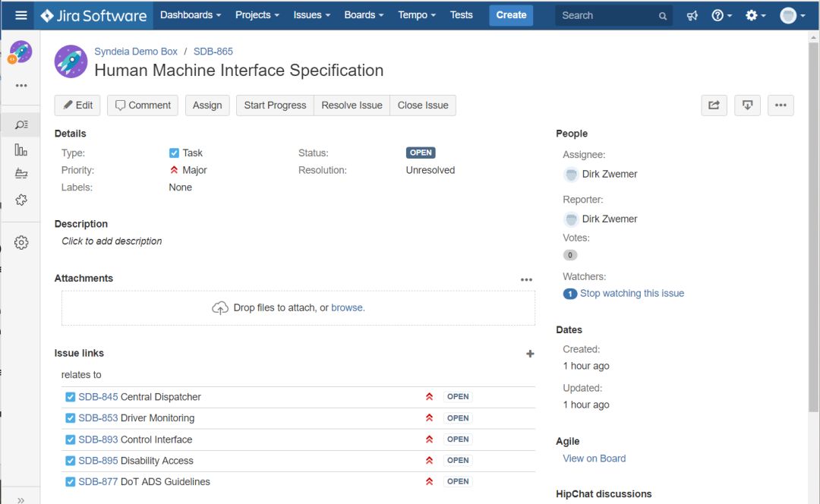Open the sidebar project settings gear icon
Viewport: 820px width, 504px height.
click(x=21, y=243)
